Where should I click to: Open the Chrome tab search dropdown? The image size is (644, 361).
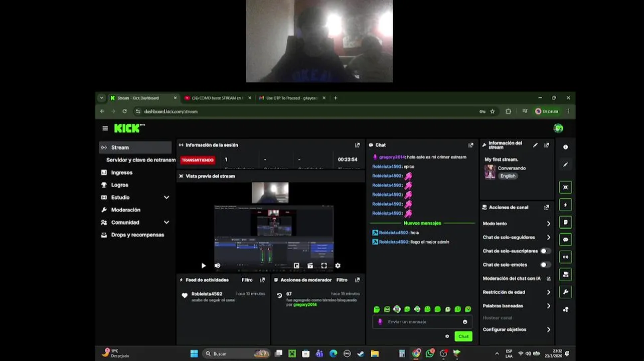click(x=101, y=98)
